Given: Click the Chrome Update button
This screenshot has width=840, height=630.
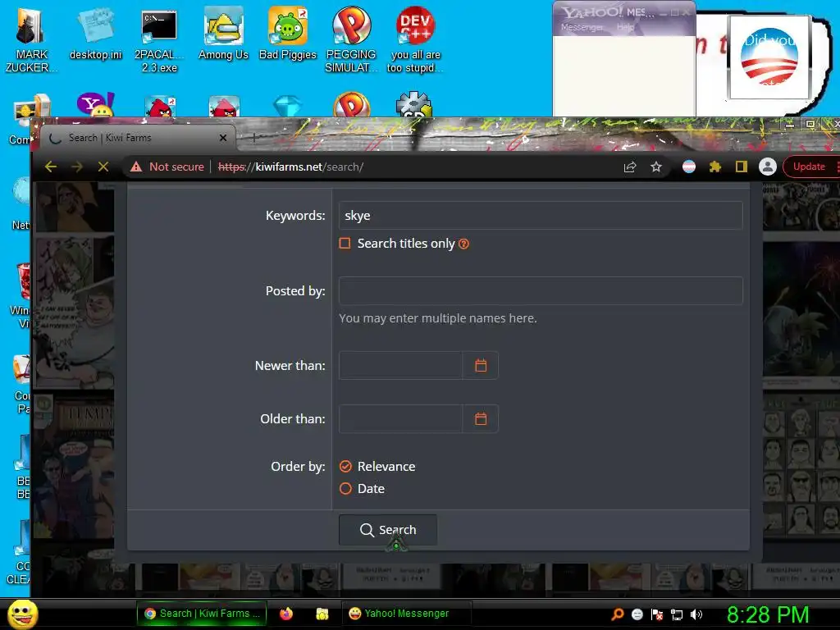Looking at the screenshot, I should [809, 167].
